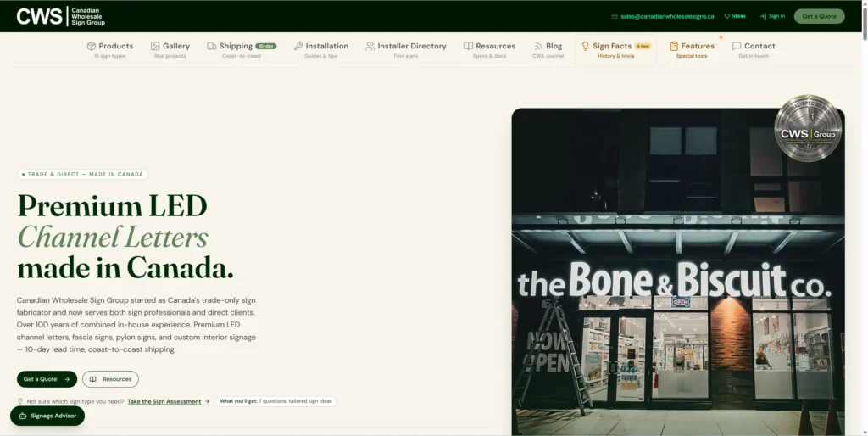This screenshot has width=868, height=436.
Task: Click the arrow icon in hero Get a Quote
Action: [67, 379]
